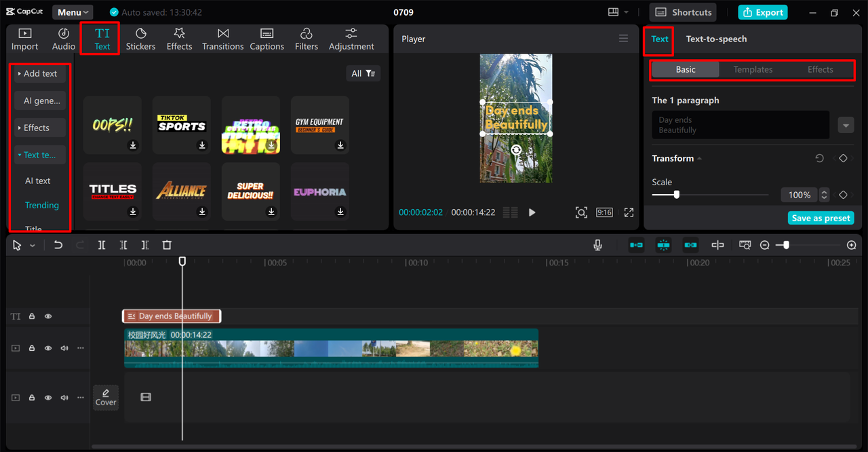Screen dimensions: 868x452
Task: Switch to the Text-to-speech tab
Action: pos(716,39)
